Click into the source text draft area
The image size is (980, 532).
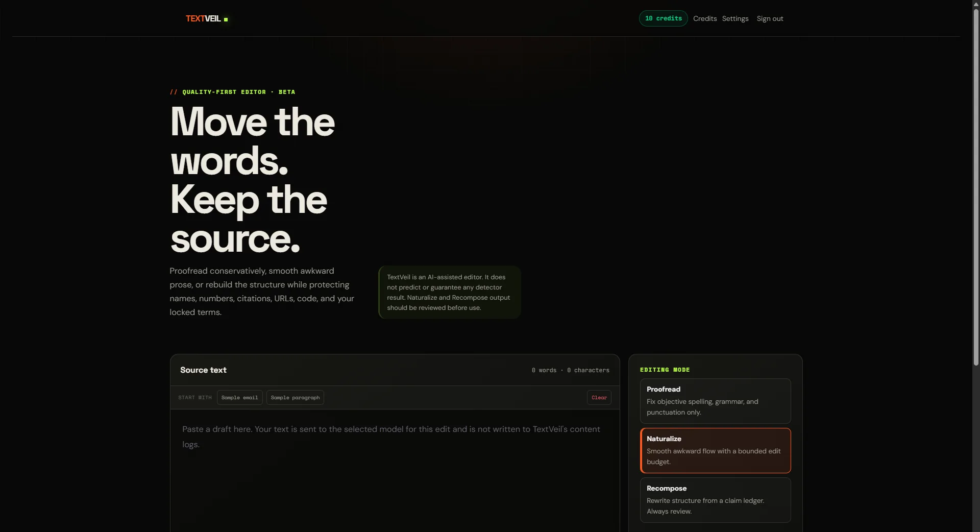[x=395, y=470]
